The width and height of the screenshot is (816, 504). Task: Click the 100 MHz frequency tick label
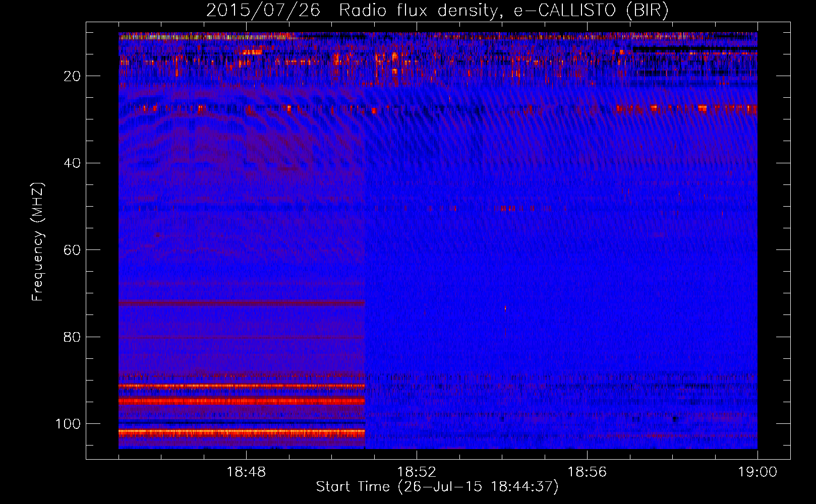(x=68, y=424)
